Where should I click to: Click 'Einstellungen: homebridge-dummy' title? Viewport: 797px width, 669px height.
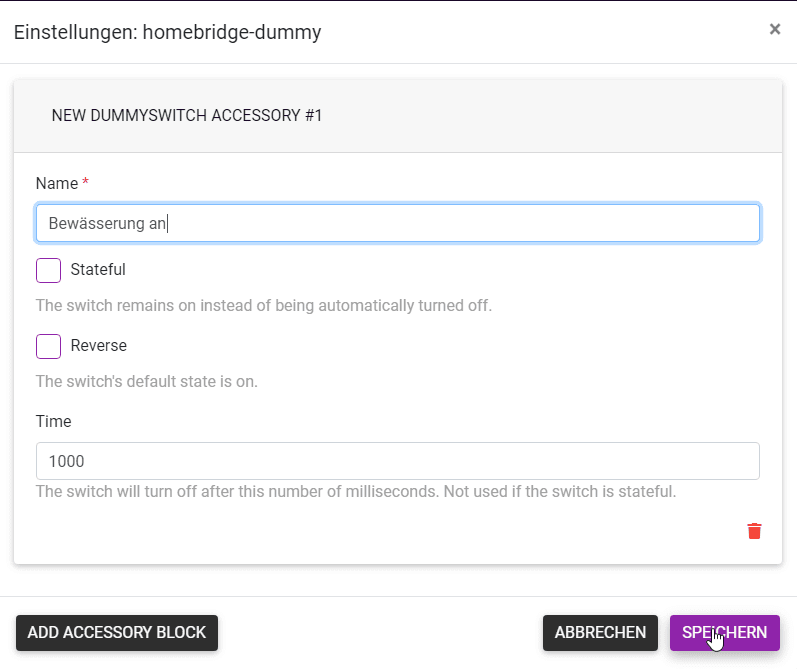point(167,32)
